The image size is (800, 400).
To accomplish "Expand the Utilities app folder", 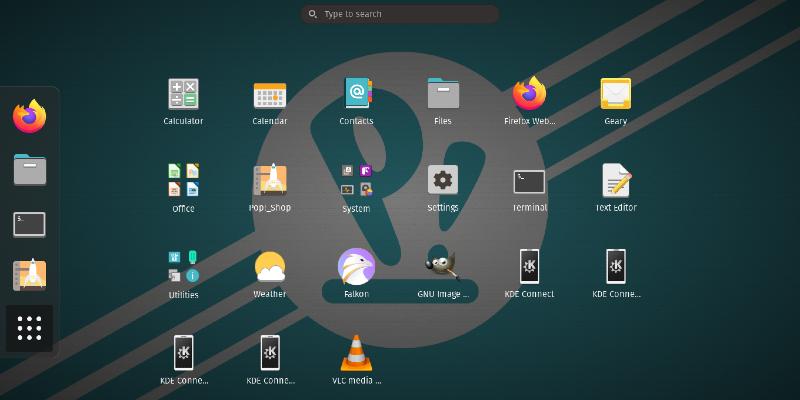I will (x=183, y=267).
